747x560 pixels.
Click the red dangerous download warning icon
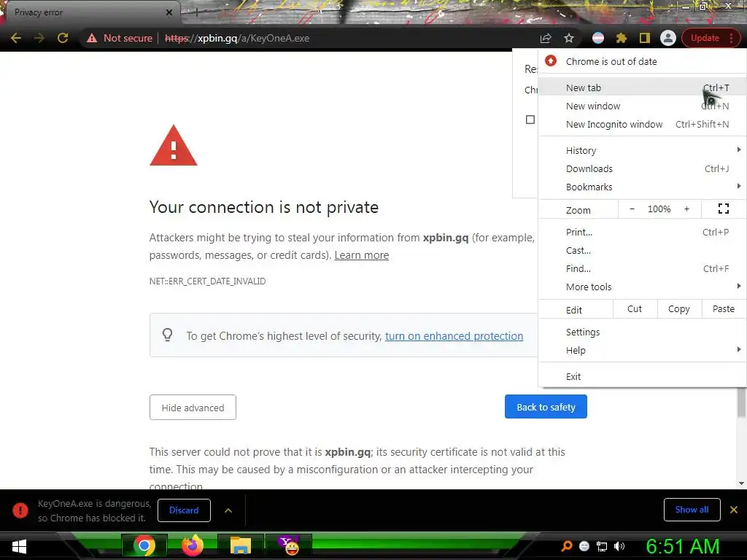(x=20, y=510)
